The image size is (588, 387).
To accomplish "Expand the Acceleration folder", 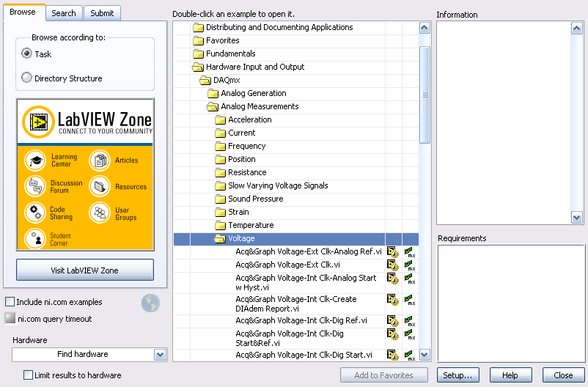I will pos(221,119).
